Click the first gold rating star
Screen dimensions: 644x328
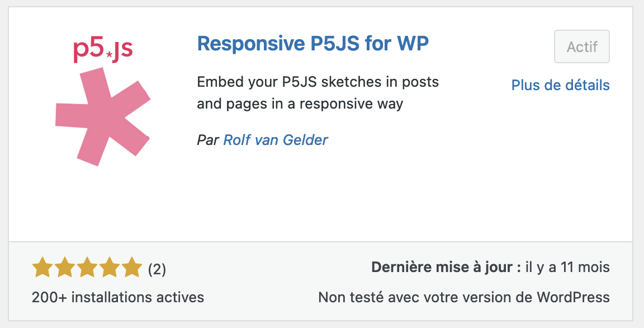tap(42, 267)
